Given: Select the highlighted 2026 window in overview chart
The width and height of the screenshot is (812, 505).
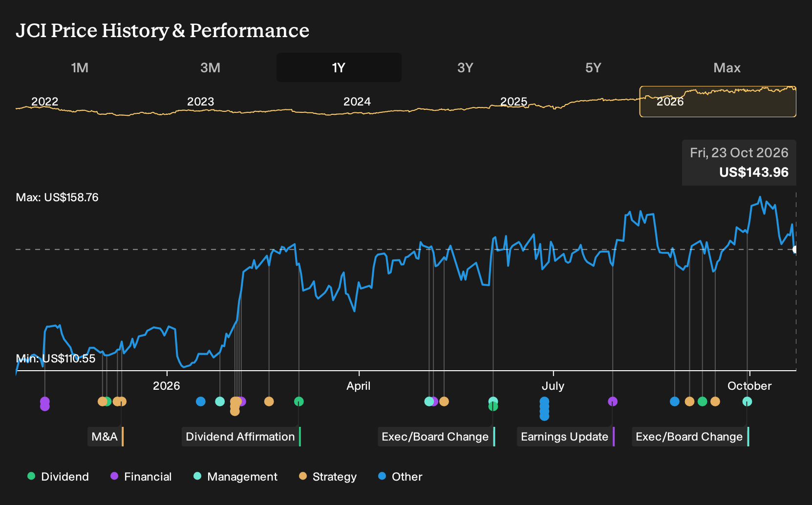Looking at the screenshot, I should pos(718,102).
